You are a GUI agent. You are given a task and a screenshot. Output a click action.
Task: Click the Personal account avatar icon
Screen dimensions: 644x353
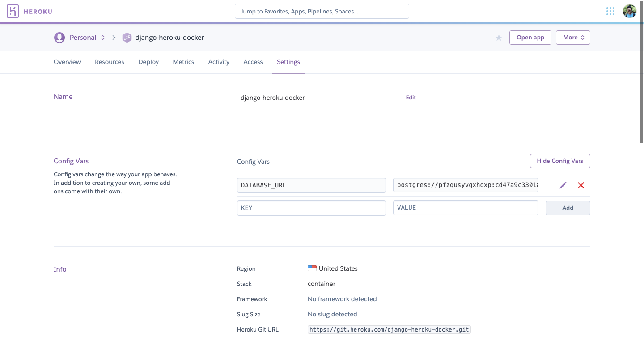(59, 38)
